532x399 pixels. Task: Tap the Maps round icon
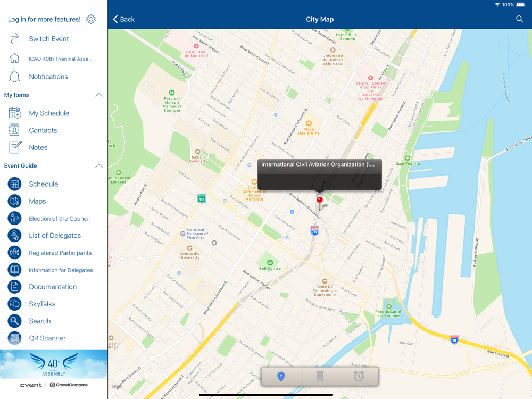14,201
